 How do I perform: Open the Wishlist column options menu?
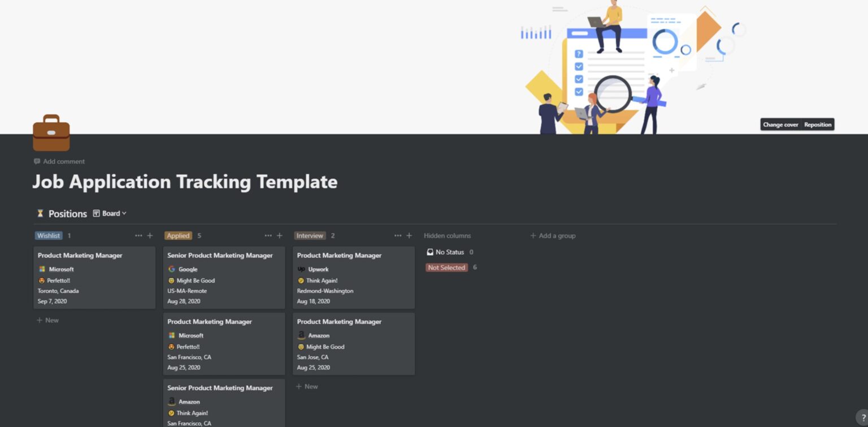138,235
